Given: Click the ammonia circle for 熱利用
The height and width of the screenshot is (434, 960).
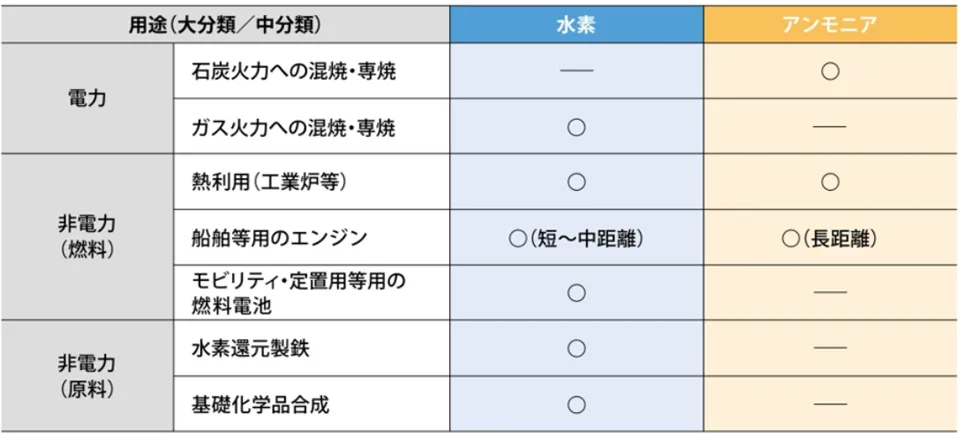Looking at the screenshot, I should pyautogui.click(x=830, y=182).
